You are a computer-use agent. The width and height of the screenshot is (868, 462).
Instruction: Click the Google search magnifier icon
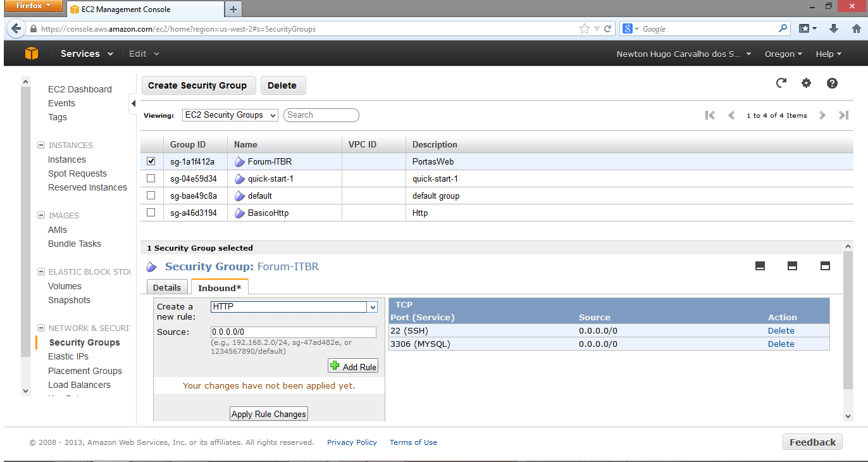783,28
